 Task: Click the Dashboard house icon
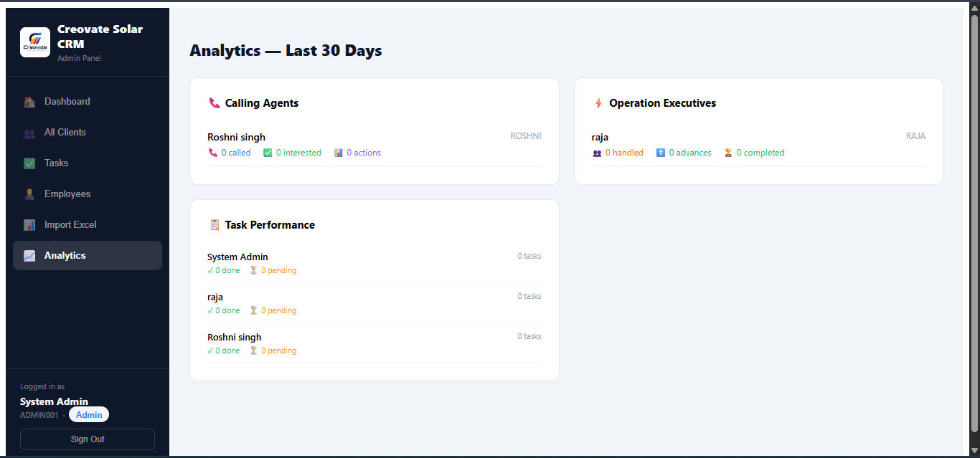[29, 102]
